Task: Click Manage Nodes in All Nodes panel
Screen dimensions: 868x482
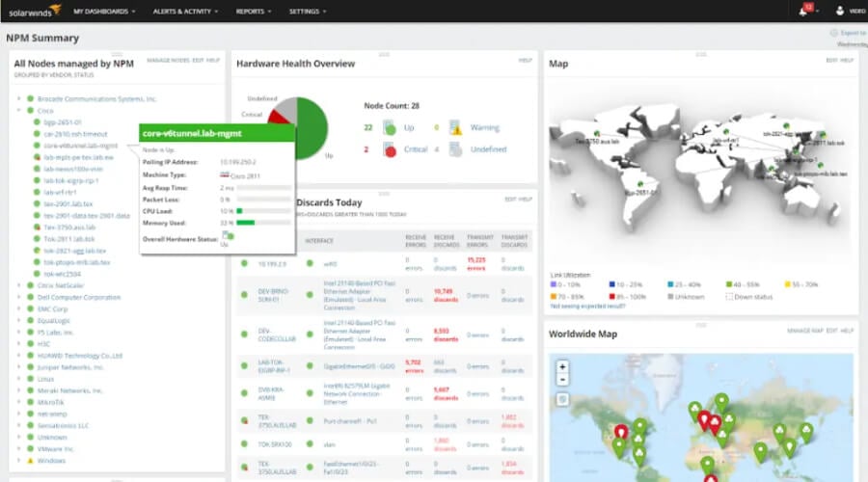Action: pyautogui.click(x=168, y=60)
